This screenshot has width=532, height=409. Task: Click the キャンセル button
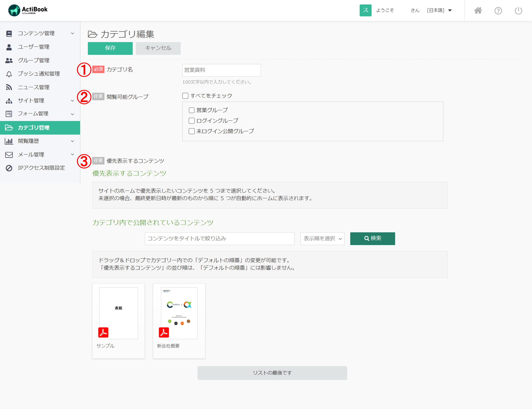[x=158, y=48]
